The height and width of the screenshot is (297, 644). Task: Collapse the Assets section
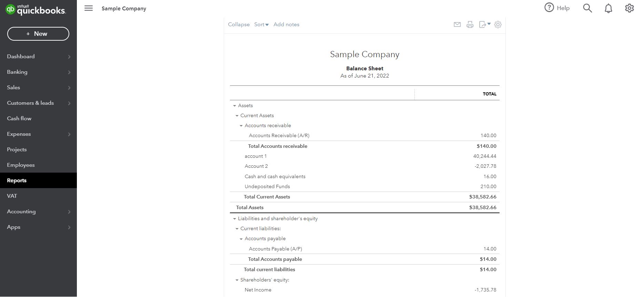point(235,106)
